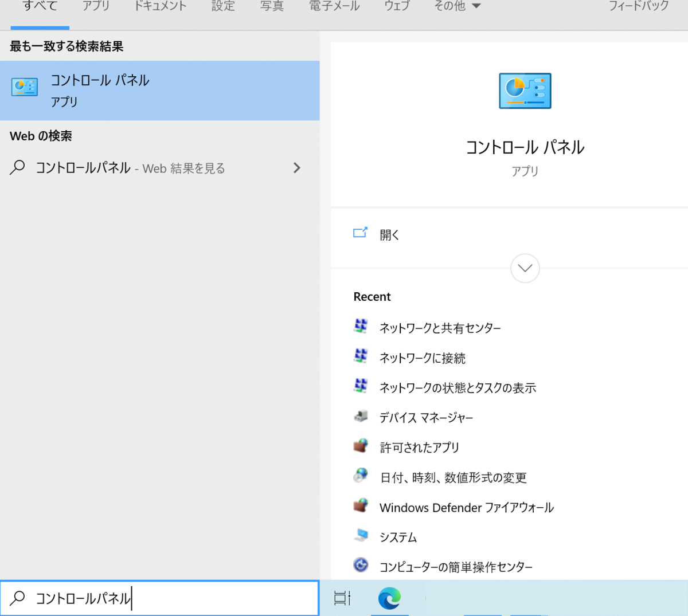Click icon next to ネットワークと共有センター

(361, 327)
